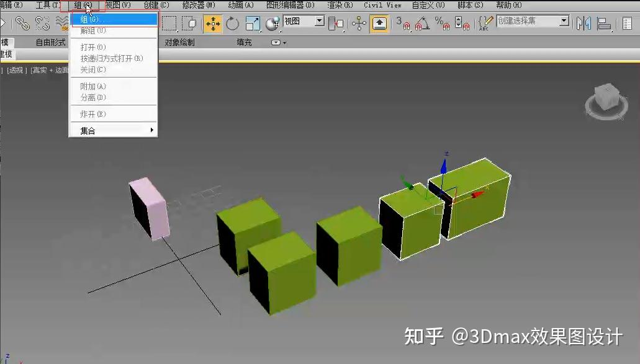The width and height of the screenshot is (640, 364).
Task: Toggle 3D Snaps with the magnet icon
Action: [x=407, y=25]
